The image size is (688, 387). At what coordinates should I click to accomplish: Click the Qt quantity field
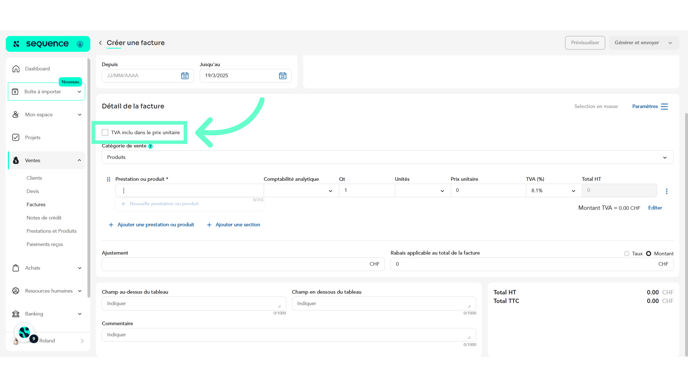[x=367, y=190]
